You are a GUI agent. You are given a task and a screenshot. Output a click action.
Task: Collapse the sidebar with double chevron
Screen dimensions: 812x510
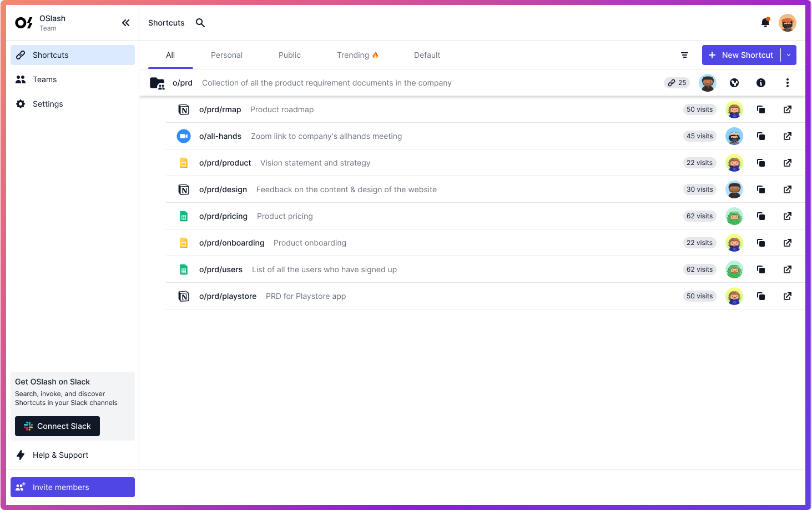click(126, 23)
